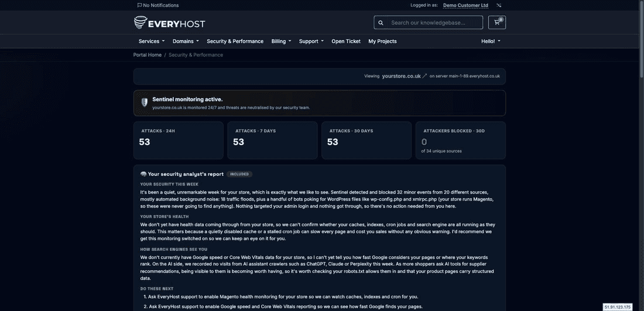
Task: Open the Demo Customer Ltd account link
Action: [x=466, y=5]
